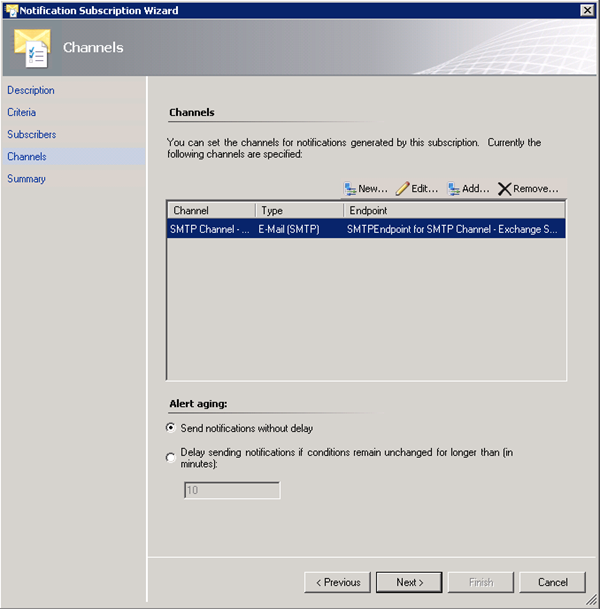
Task: Click the Cancel button
Action: tap(552, 582)
